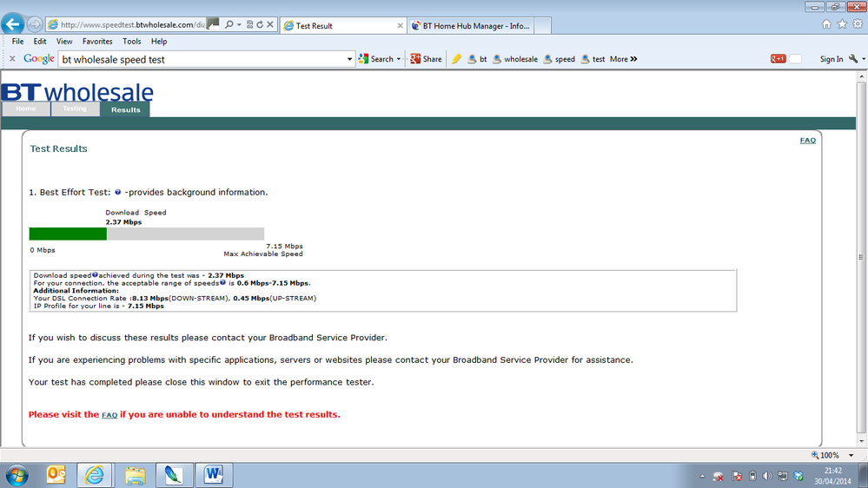
Task: Click the Google toolbar search box
Action: point(202,59)
